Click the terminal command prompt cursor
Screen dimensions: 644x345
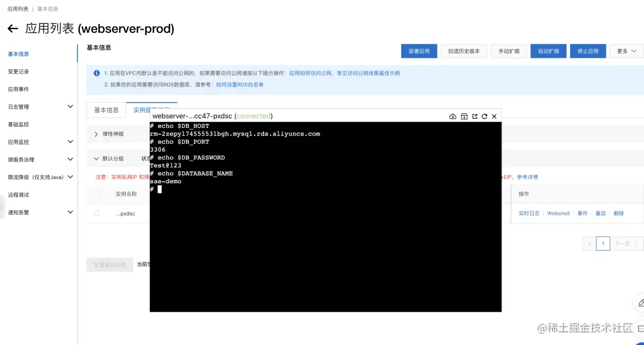click(159, 189)
